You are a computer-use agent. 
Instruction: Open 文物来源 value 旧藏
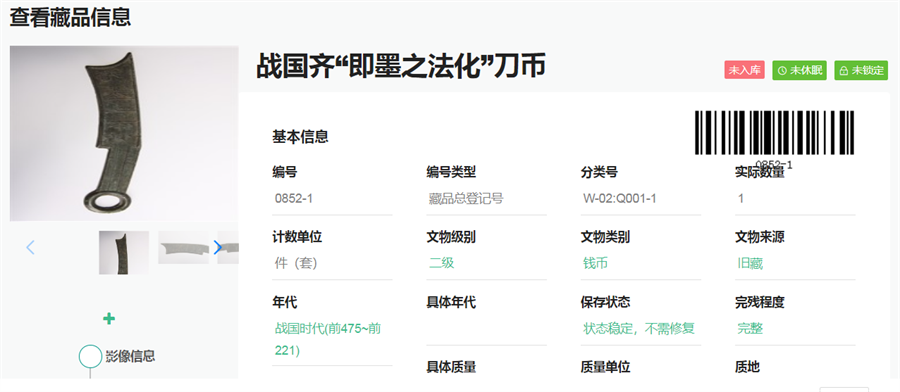click(750, 263)
